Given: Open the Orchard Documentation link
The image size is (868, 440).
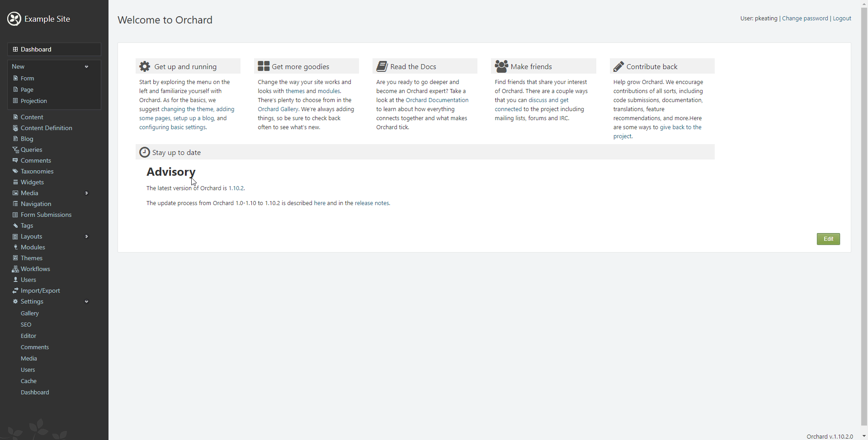Looking at the screenshot, I should (x=437, y=100).
